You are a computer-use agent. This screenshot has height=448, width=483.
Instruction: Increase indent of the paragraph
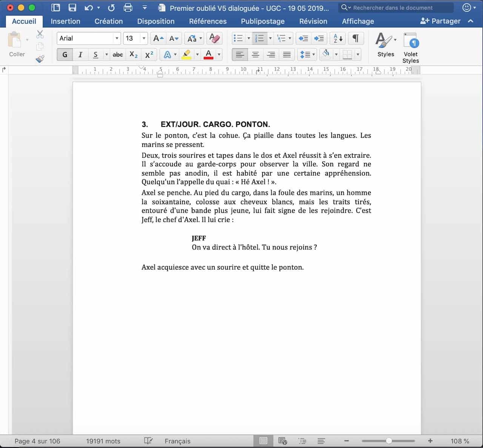(319, 38)
